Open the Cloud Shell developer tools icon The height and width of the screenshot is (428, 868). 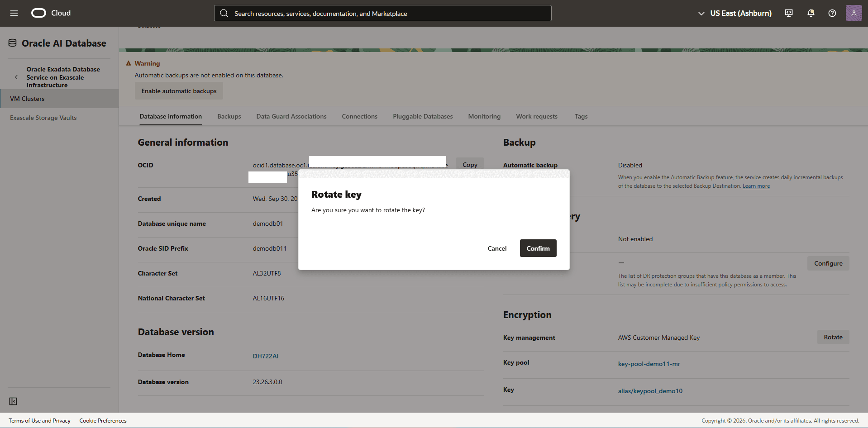789,13
